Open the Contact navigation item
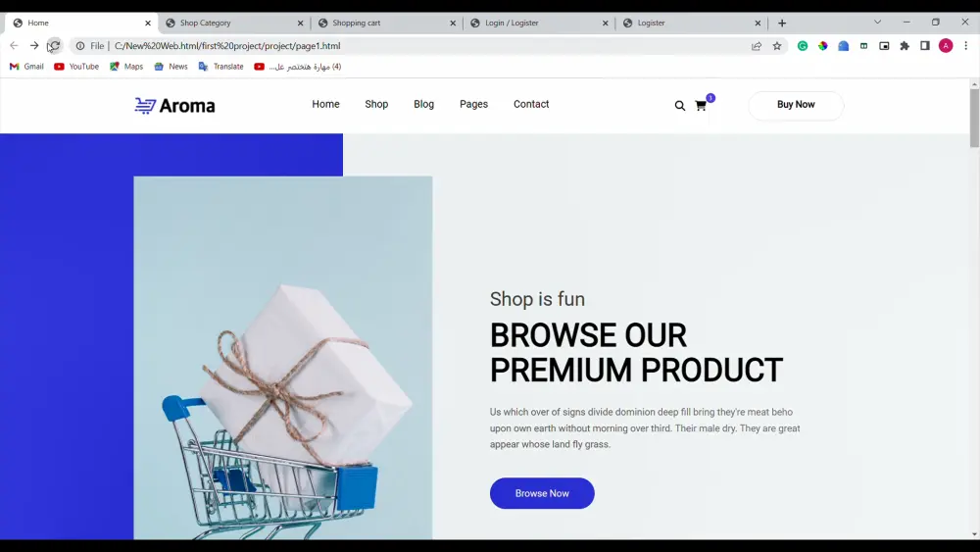Viewport: 980px width, 552px height. point(531,104)
